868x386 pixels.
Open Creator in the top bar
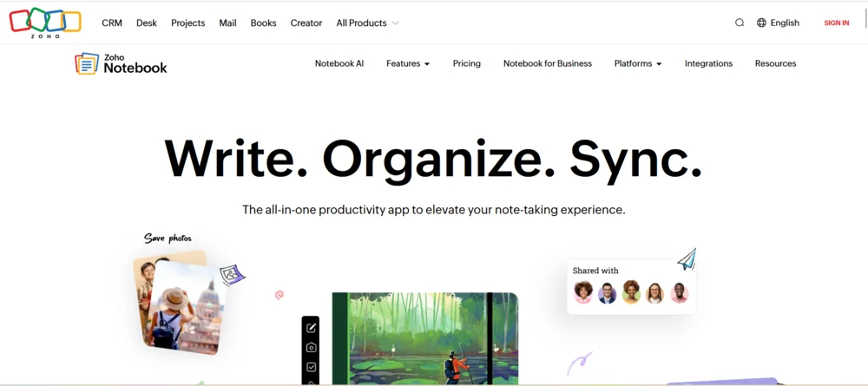point(306,23)
